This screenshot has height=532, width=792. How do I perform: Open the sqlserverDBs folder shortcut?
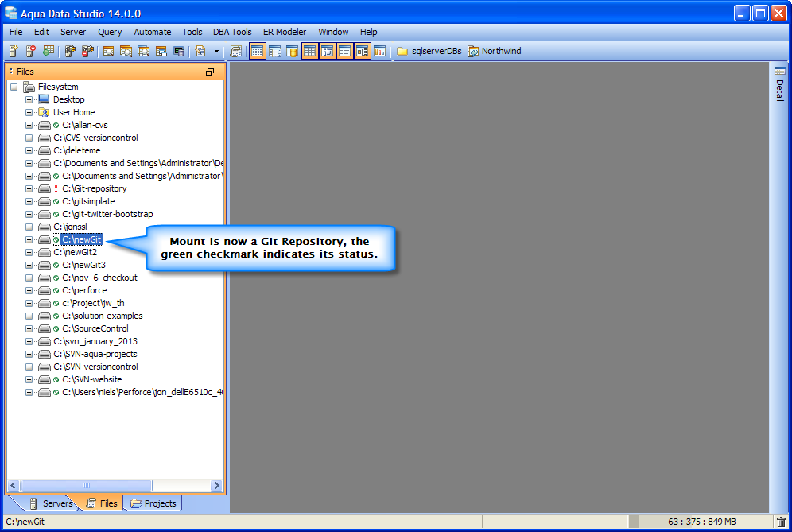(429, 51)
